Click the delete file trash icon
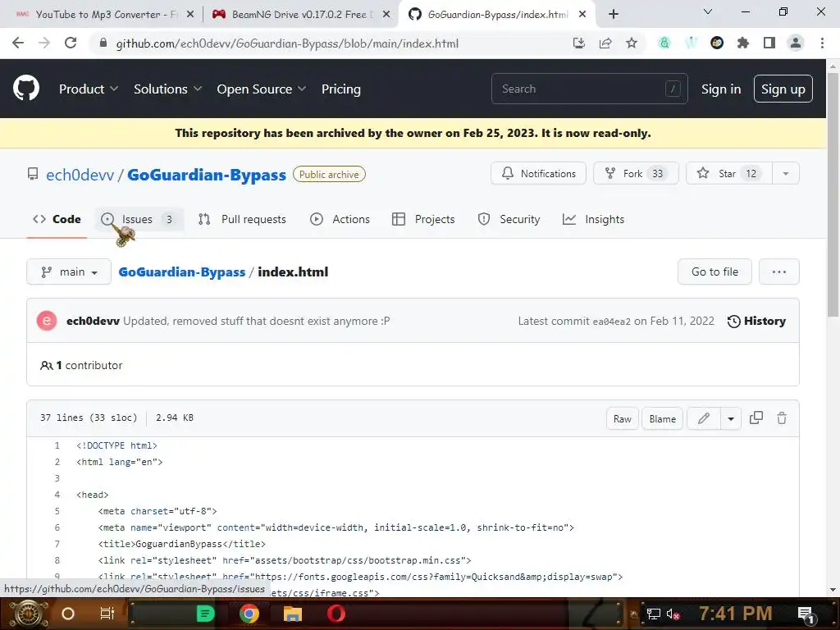Image resolution: width=840 pixels, height=630 pixels. click(x=782, y=418)
